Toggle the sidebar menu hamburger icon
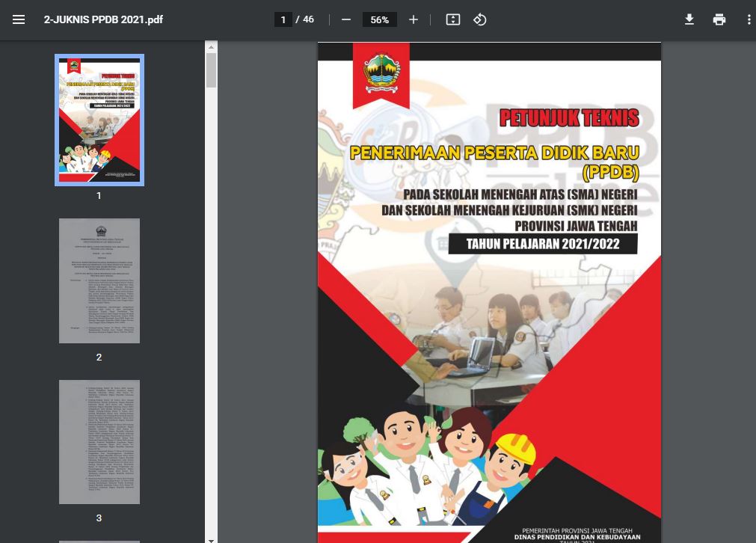 click(19, 19)
